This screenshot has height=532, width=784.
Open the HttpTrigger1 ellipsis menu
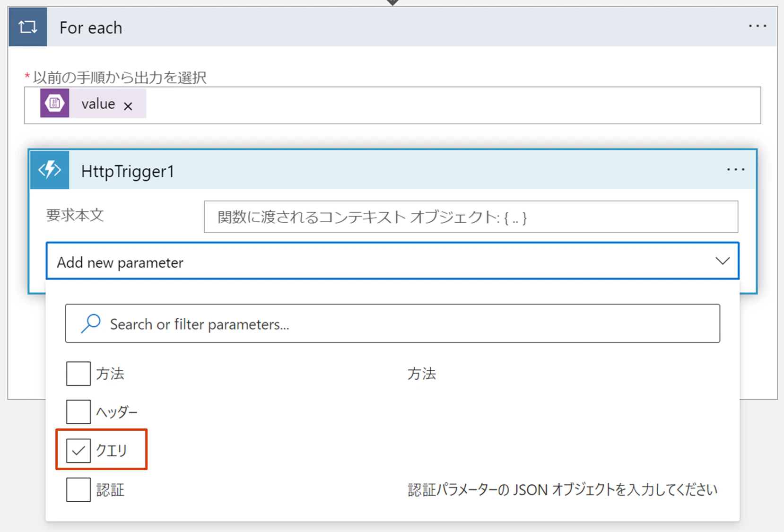(736, 169)
